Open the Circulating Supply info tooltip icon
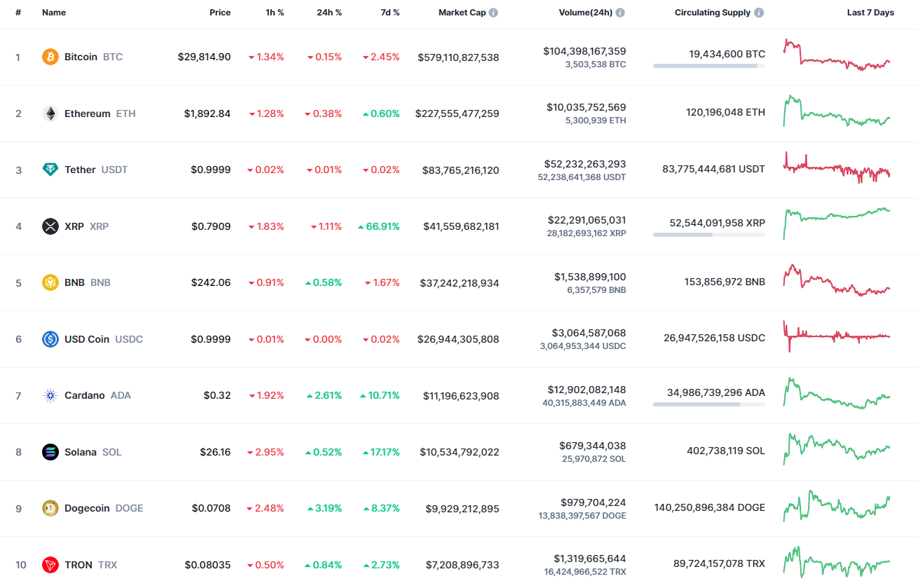 click(x=760, y=11)
